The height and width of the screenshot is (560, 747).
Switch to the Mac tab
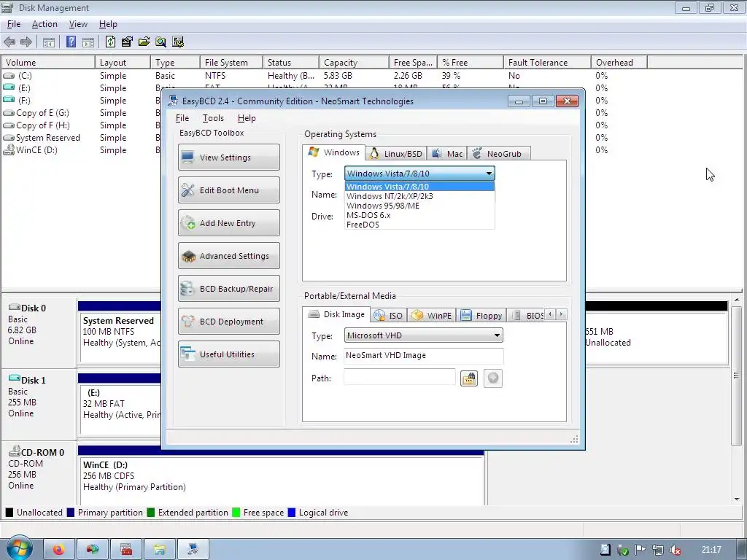point(447,153)
